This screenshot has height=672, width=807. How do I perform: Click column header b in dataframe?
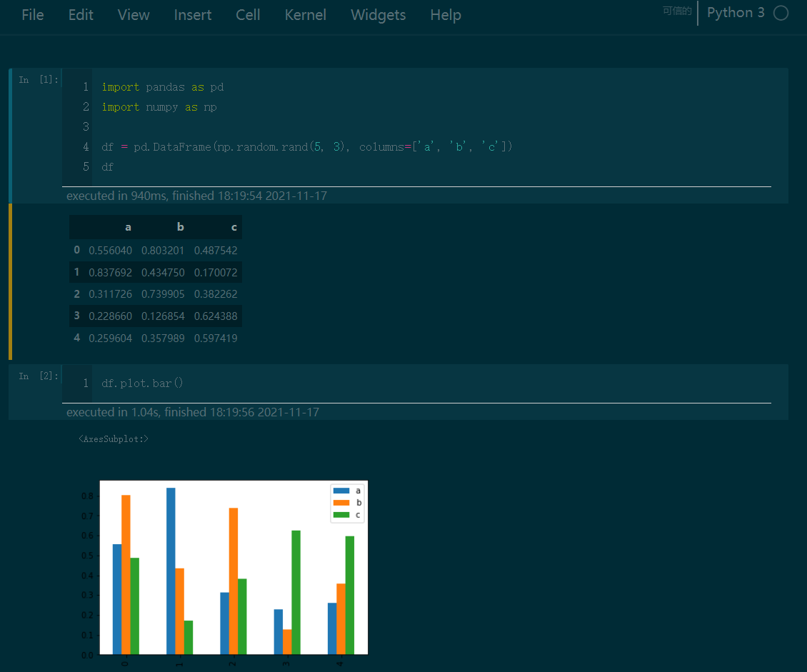click(180, 227)
